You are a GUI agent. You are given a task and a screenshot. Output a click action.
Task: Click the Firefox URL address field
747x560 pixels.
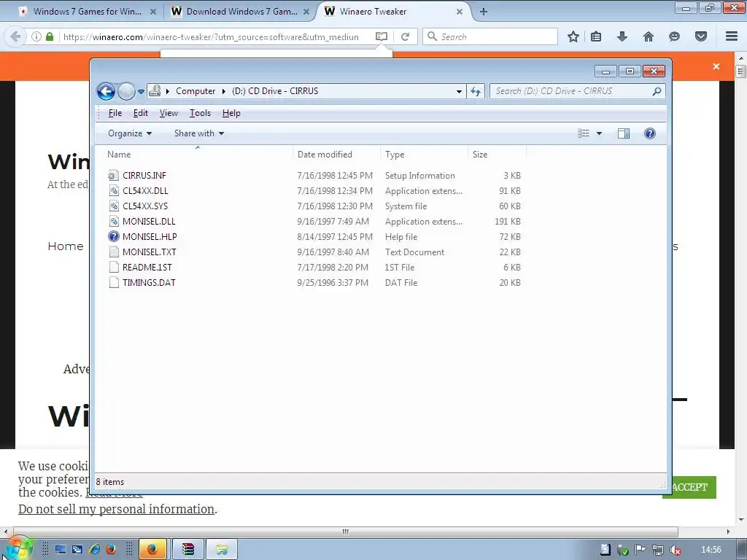211,36
